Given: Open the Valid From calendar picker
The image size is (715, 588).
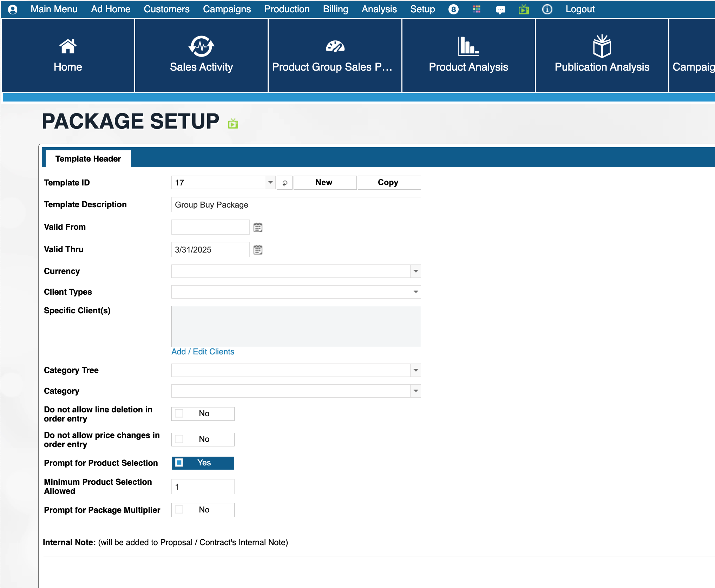Looking at the screenshot, I should pos(258,228).
